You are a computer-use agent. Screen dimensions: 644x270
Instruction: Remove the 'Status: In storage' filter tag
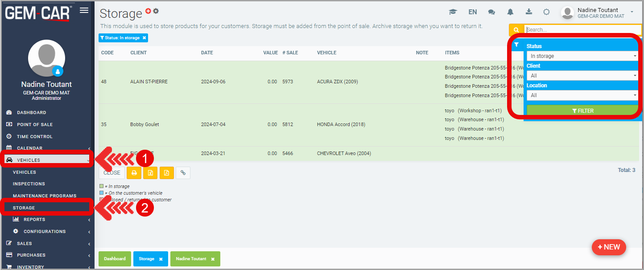144,38
